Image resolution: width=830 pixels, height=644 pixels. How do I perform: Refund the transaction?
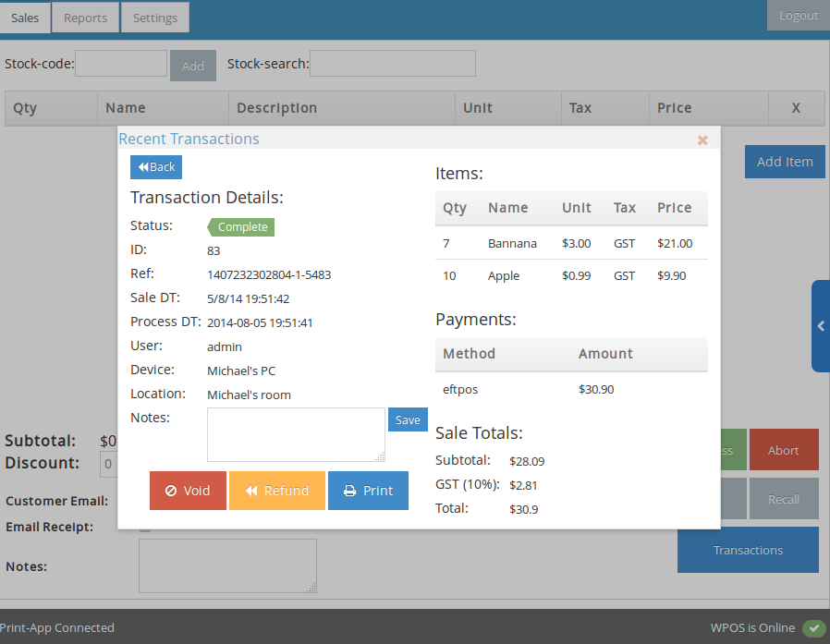[277, 491]
